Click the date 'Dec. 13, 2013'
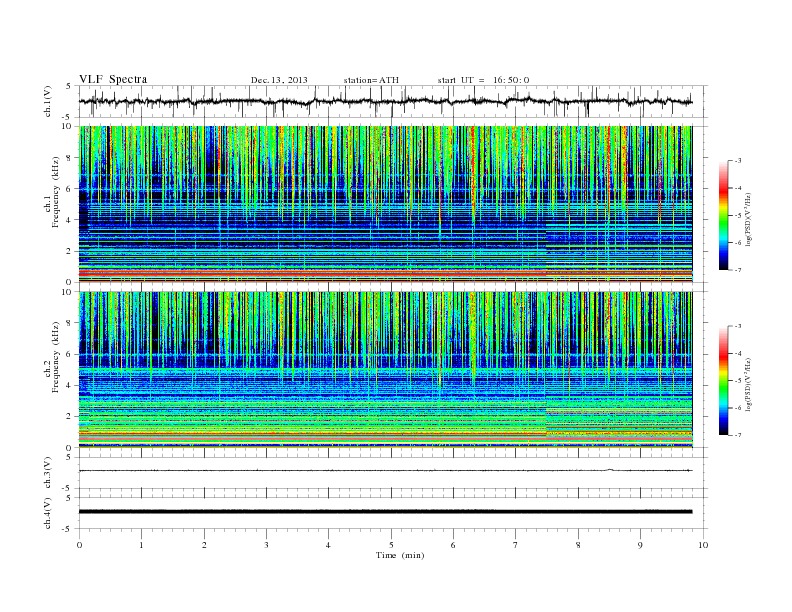792x612 pixels. click(279, 80)
